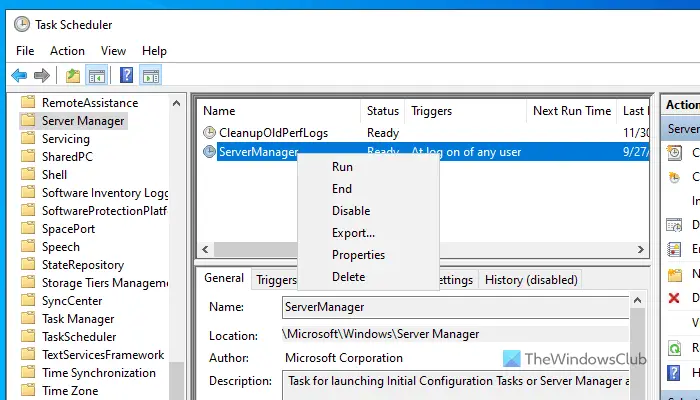Click the details pane scroll up arrow

coord(638,300)
